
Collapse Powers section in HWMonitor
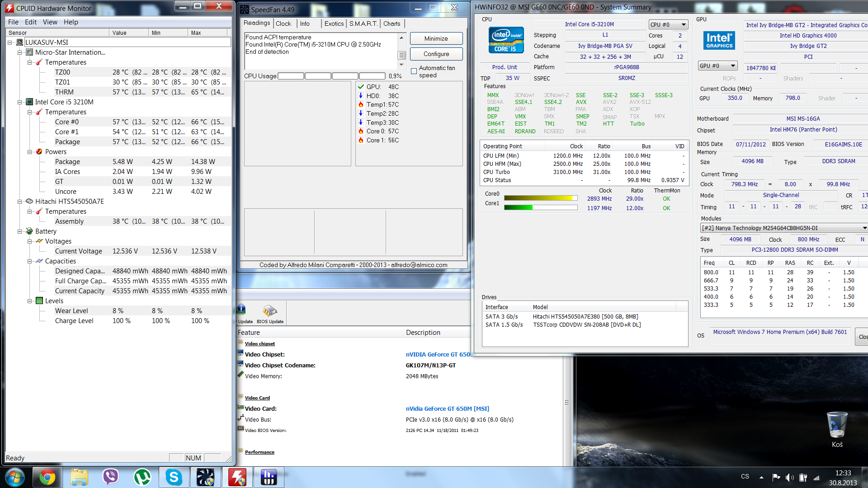click(x=30, y=152)
